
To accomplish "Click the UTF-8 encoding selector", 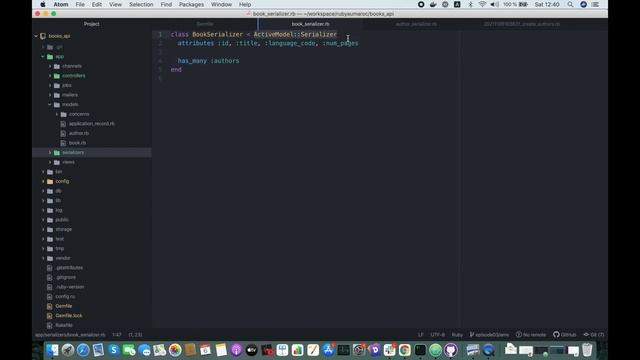I will pos(438,335).
